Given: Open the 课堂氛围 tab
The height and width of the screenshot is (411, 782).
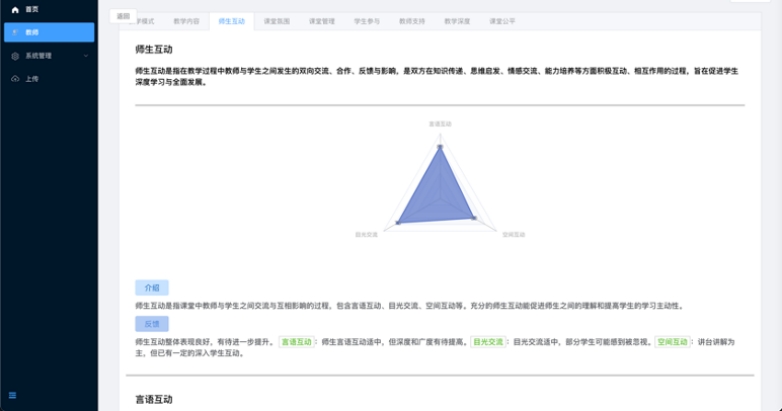Looking at the screenshot, I should (x=277, y=21).
